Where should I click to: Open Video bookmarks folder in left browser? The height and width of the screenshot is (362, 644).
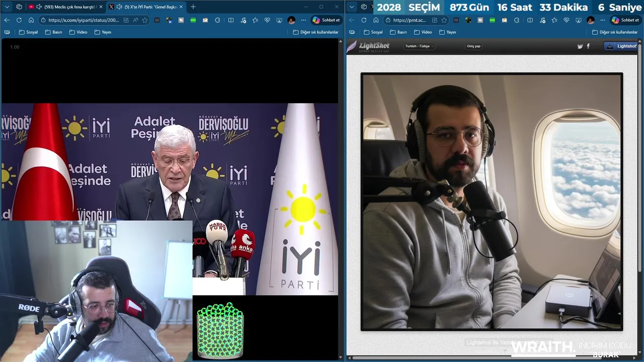pos(78,32)
